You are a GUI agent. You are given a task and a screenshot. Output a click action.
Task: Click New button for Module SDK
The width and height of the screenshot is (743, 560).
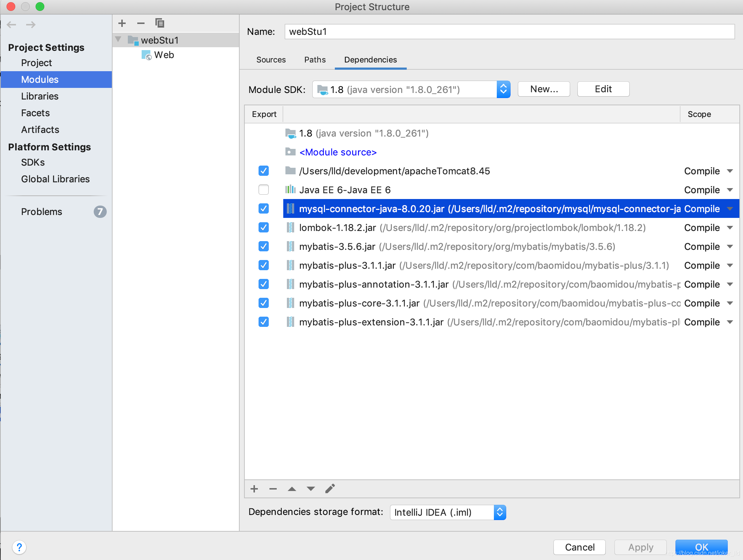click(543, 89)
